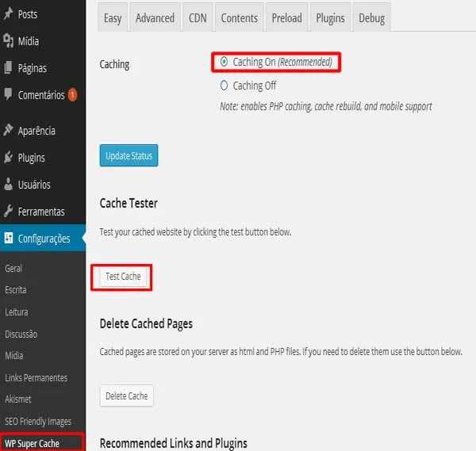
Task: Click the Posts pushpin icon
Action: (x=8, y=13)
